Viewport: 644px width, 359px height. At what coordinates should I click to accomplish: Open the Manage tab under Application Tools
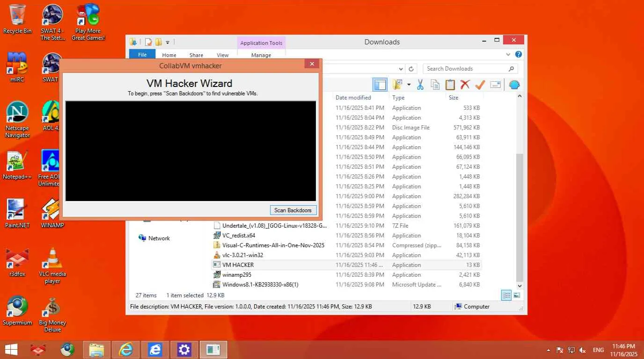coord(261,55)
